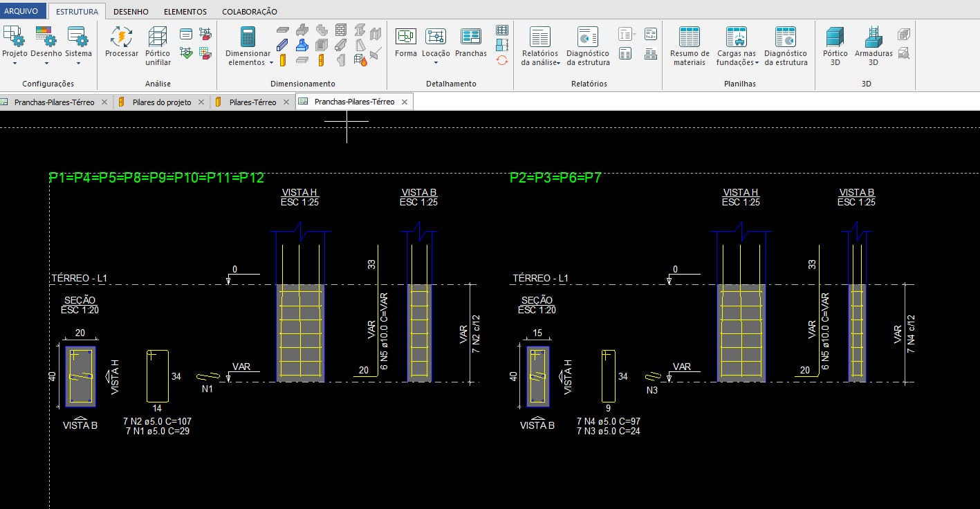980x509 pixels.
Task: Open the ARQUIVO menu
Action: (x=23, y=11)
